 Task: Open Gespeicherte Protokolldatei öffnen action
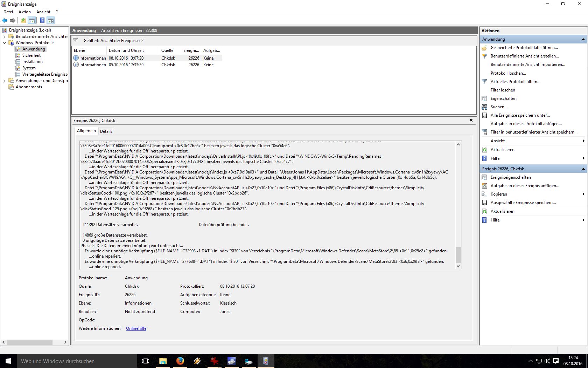(524, 48)
